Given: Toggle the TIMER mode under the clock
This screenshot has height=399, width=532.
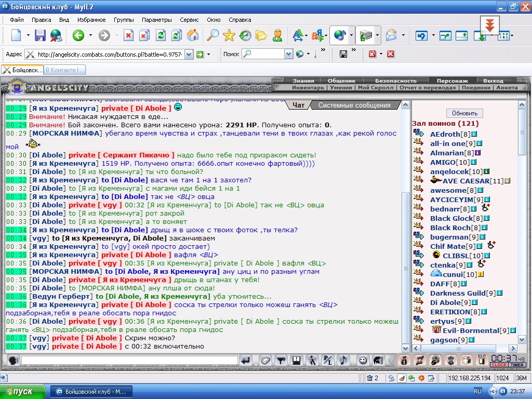Looking at the screenshot, I should [x=517, y=365].
